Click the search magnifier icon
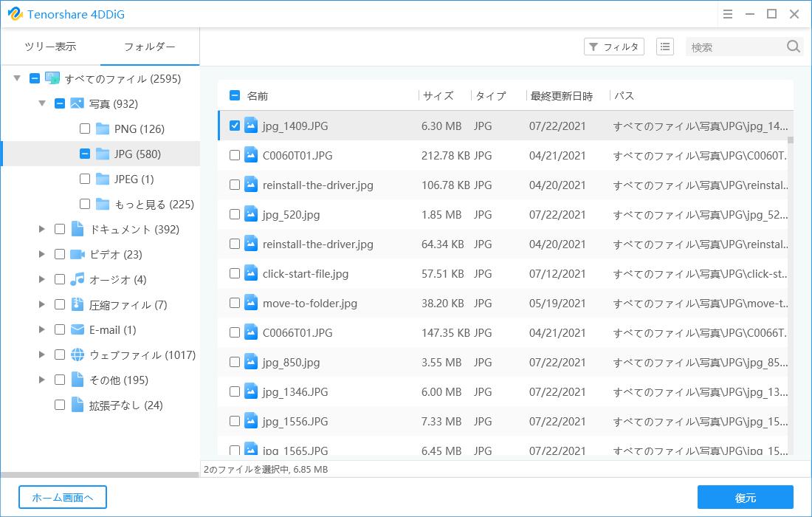Viewport: 812px width, 517px height. coord(793,47)
